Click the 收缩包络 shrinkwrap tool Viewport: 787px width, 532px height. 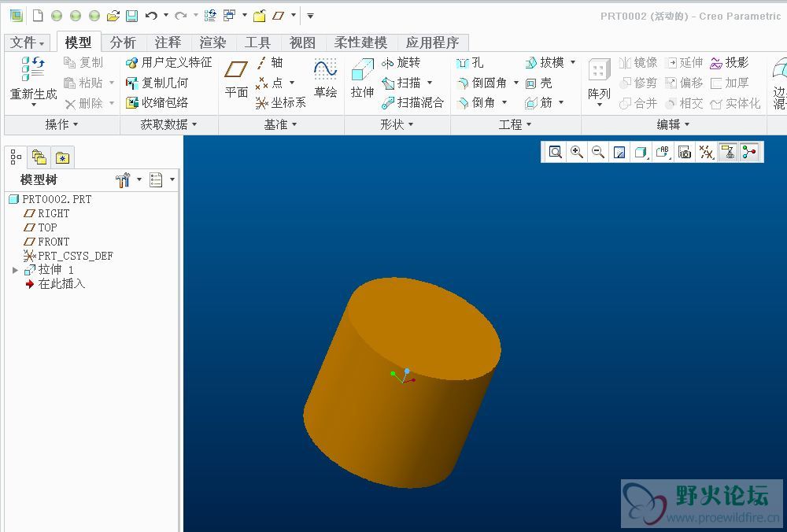157,103
